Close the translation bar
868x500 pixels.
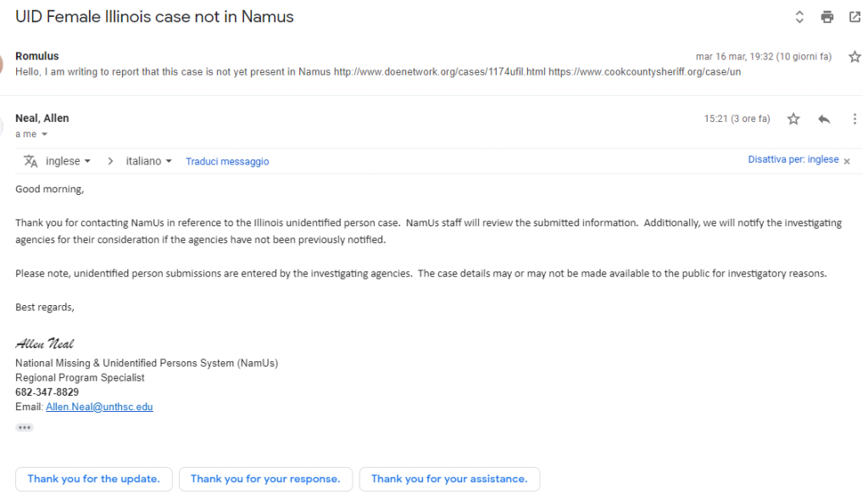pyautogui.click(x=847, y=161)
